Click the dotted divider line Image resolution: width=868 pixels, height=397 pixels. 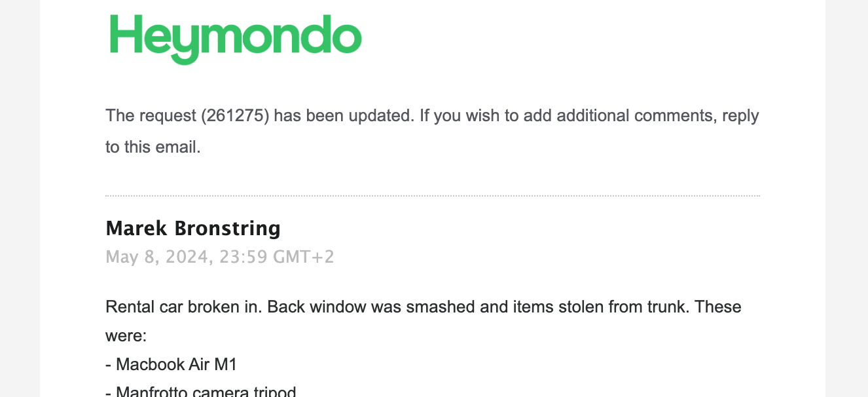click(x=432, y=196)
